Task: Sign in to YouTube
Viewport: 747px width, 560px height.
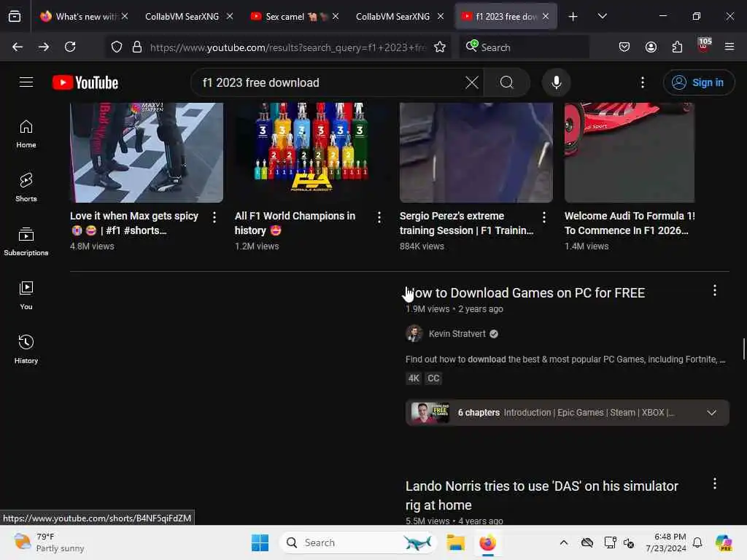Action: click(x=698, y=82)
